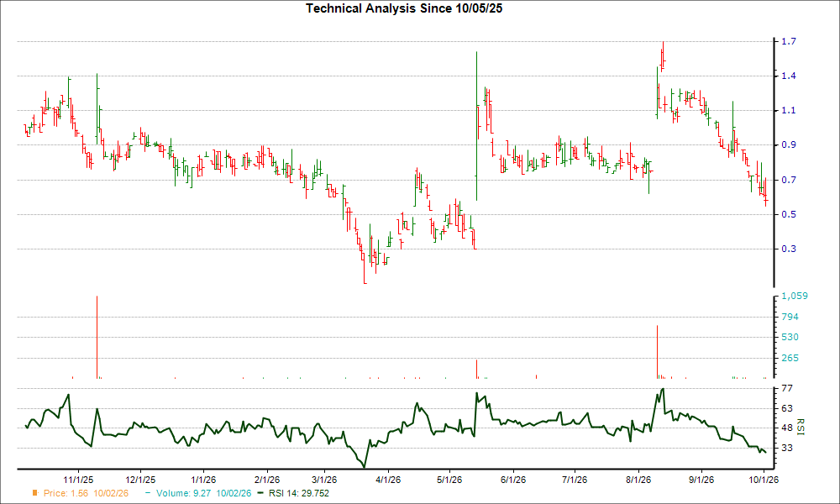
Task: Click the 530 volume axis label
Action: pos(790,338)
